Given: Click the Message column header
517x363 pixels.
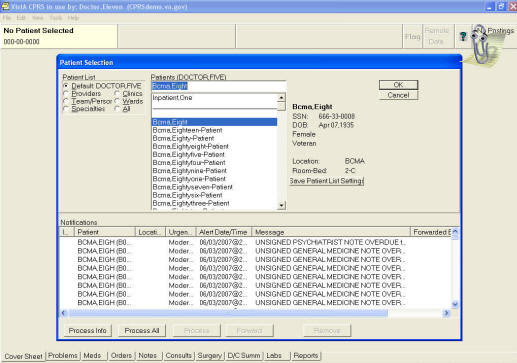Looking at the screenshot, I should tap(331, 232).
